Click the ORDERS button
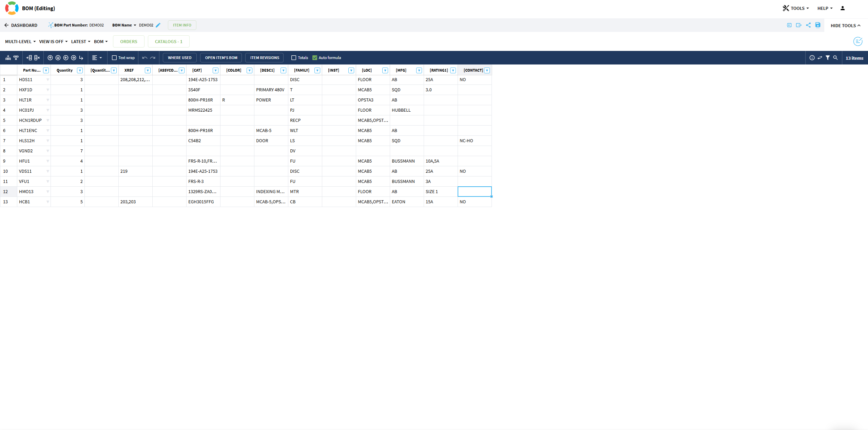Viewport: 868px width, 430px height. tap(129, 41)
